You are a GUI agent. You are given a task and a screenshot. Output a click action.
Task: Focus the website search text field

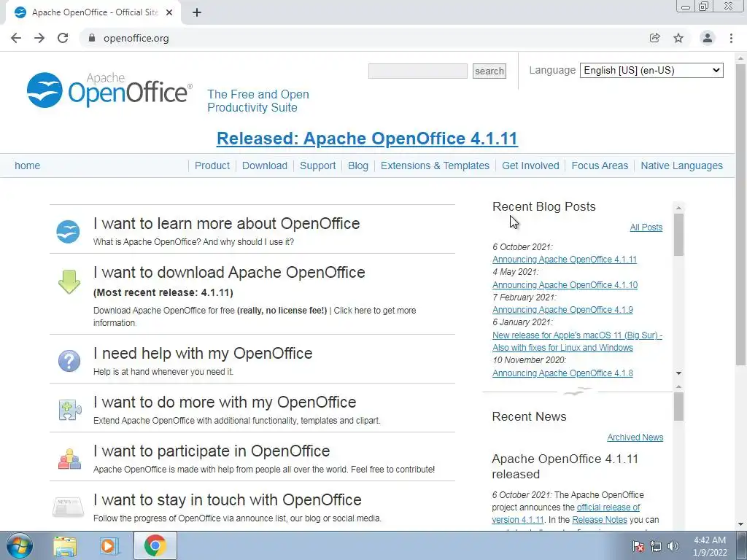pyautogui.click(x=418, y=71)
